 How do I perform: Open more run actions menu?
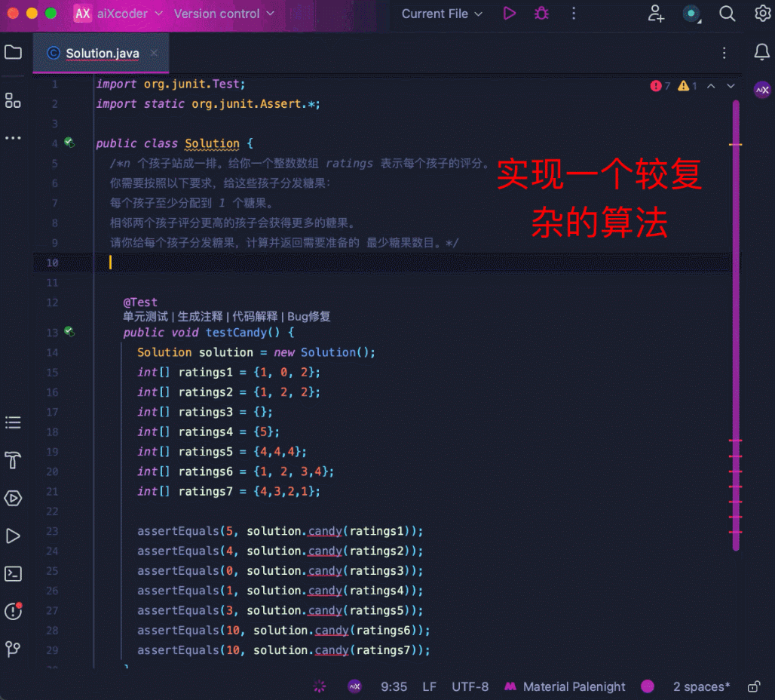(x=574, y=14)
